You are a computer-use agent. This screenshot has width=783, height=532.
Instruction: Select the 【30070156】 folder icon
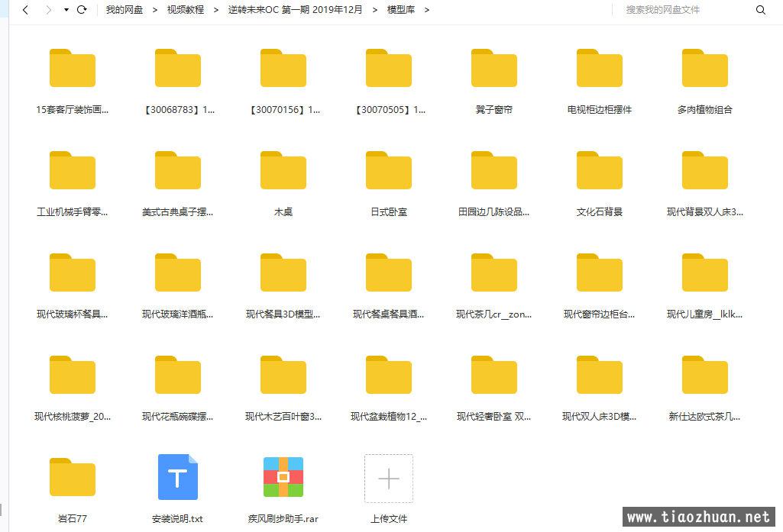point(283,68)
